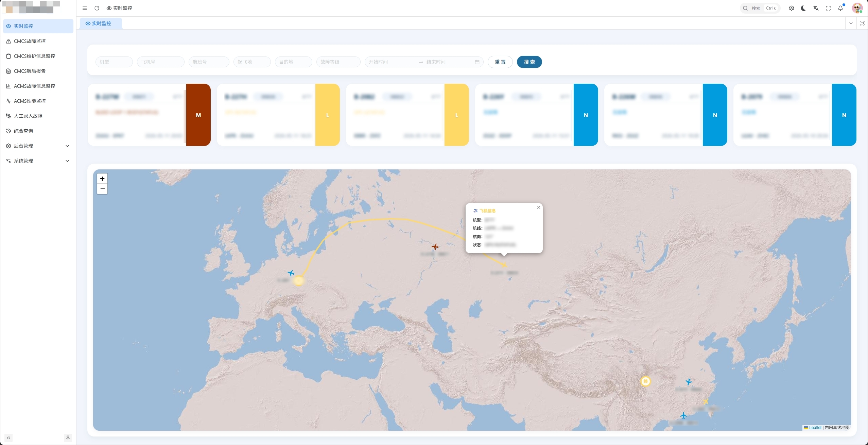Open the tab list dropdown chevron
Screen dimensions: 868x445
(x=851, y=23)
